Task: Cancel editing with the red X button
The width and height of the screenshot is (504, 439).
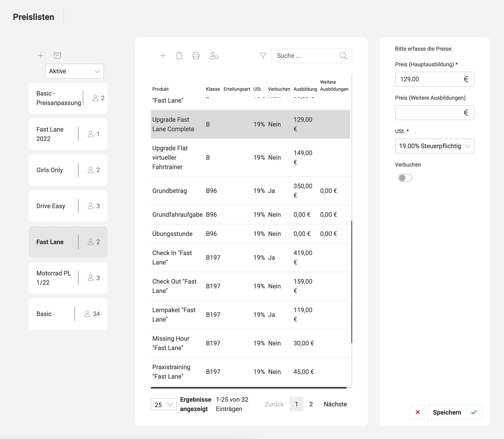Action: pyautogui.click(x=418, y=413)
